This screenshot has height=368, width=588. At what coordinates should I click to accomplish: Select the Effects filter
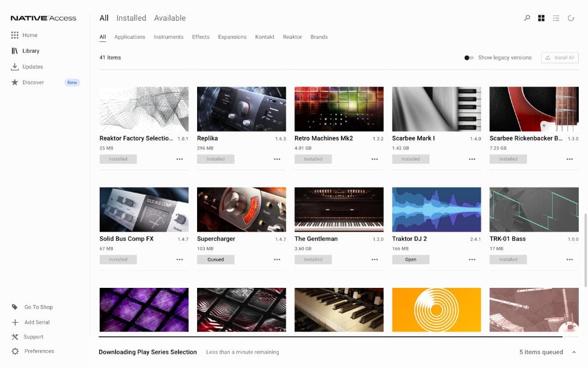[x=200, y=37]
